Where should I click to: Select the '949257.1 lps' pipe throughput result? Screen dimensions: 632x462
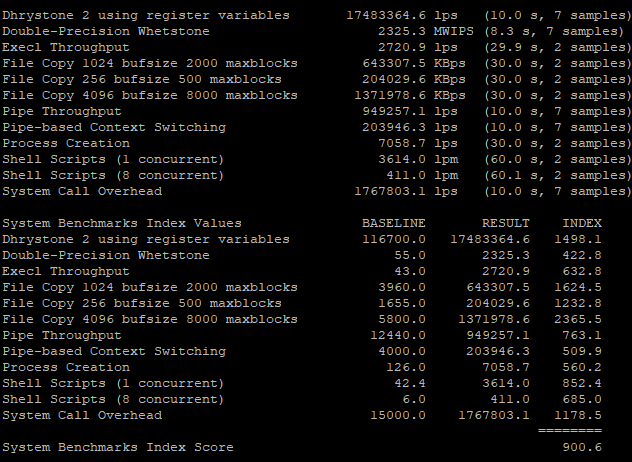pos(410,111)
